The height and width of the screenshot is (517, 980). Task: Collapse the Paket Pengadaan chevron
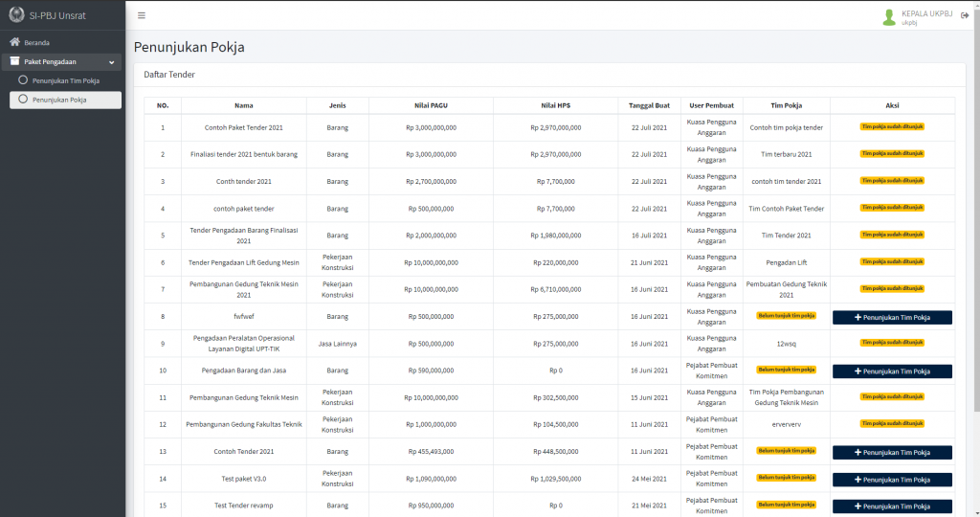pos(112,62)
